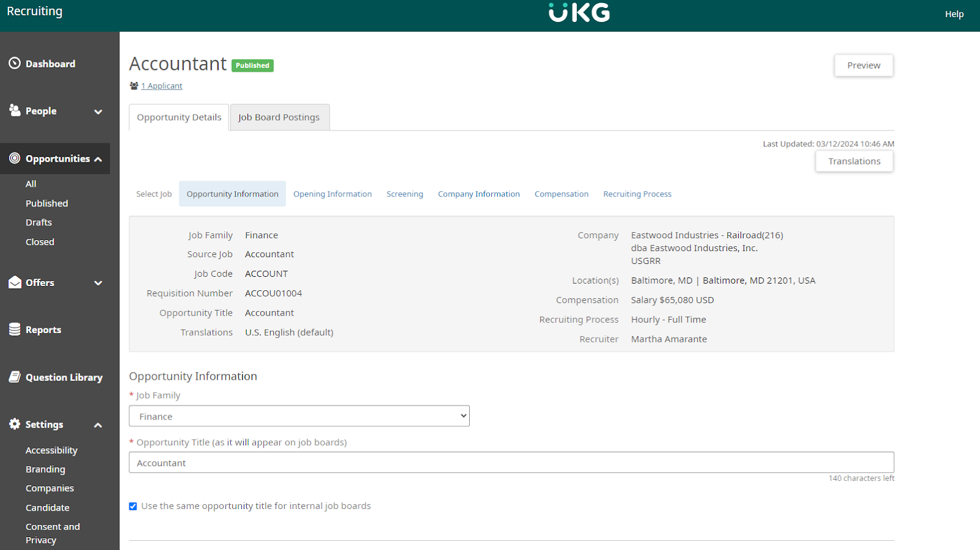Click the People icon in sidebar

[x=15, y=110]
